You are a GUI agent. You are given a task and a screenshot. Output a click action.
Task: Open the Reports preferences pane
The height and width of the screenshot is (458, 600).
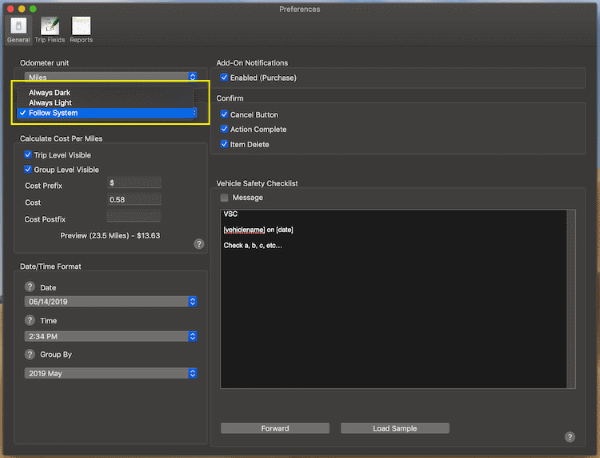point(81,29)
